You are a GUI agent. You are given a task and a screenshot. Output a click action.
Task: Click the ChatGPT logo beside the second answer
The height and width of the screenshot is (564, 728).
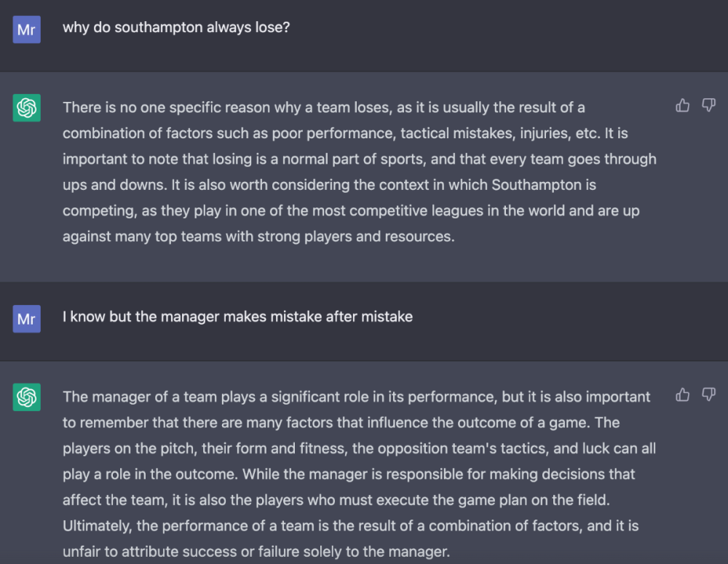coord(27,397)
